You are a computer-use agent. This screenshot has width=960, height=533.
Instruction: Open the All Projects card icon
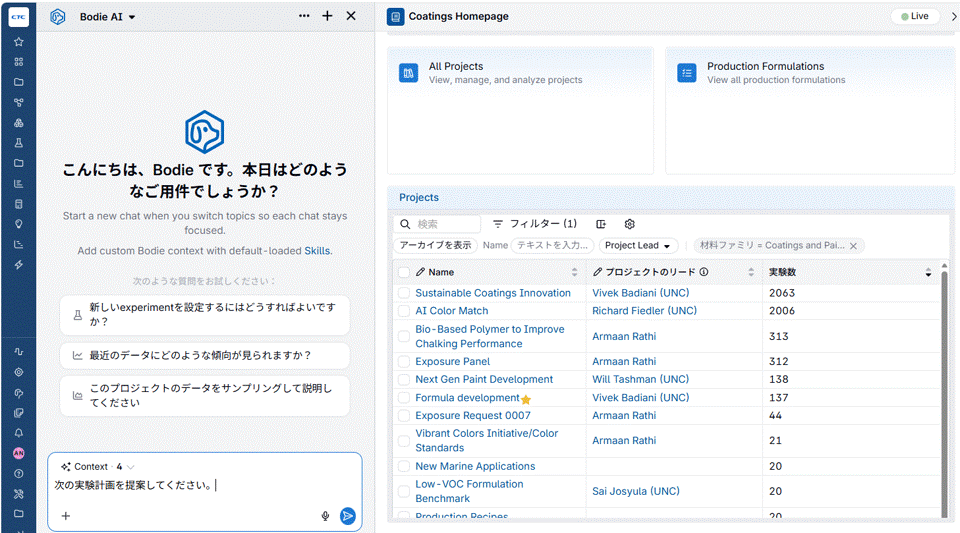(408, 73)
